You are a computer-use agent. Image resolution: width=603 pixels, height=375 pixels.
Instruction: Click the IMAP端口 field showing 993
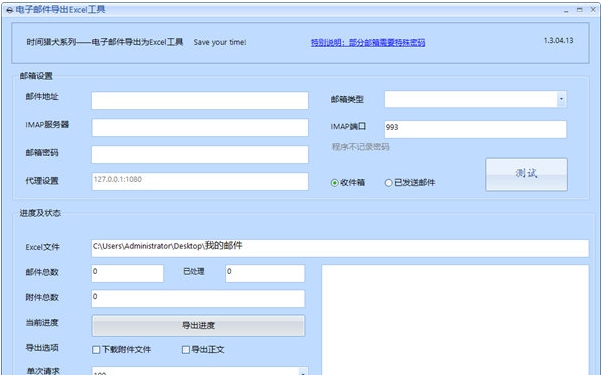point(475,129)
